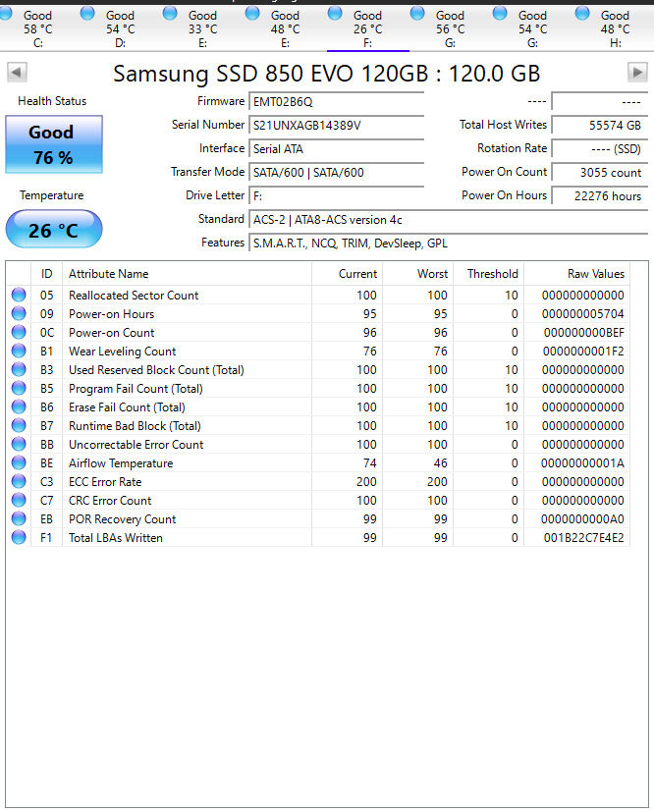Select the Reallocated Sector Count attribute name

(134, 296)
